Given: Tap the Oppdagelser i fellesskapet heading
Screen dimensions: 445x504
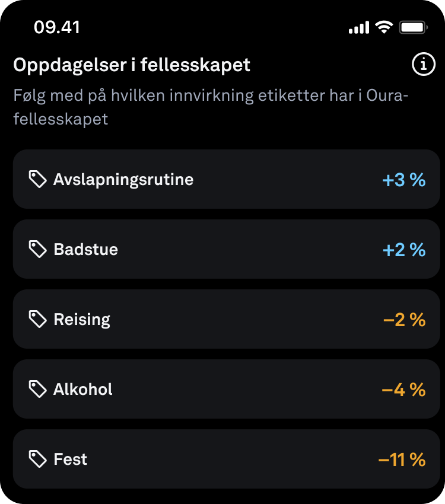Looking at the screenshot, I should (x=132, y=65).
